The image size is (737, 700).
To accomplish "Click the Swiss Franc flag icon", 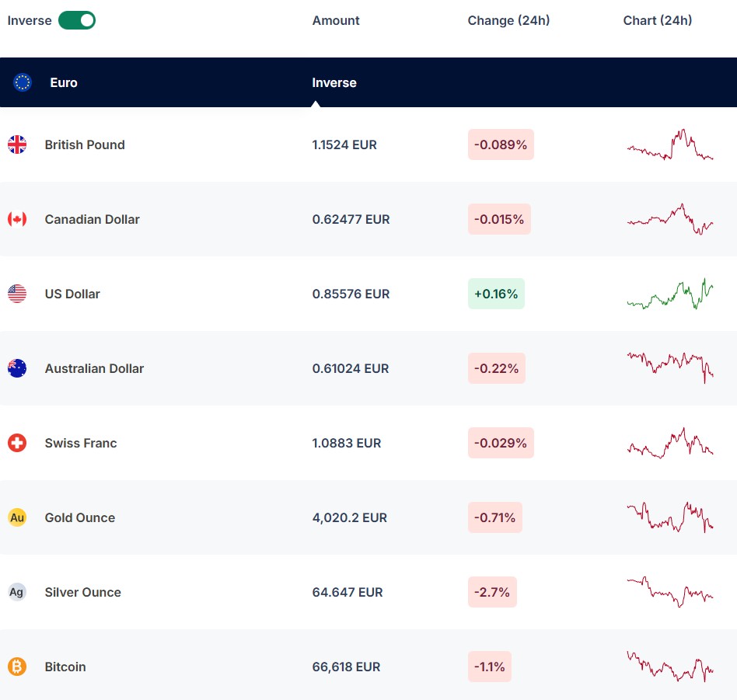I will pyautogui.click(x=17, y=443).
